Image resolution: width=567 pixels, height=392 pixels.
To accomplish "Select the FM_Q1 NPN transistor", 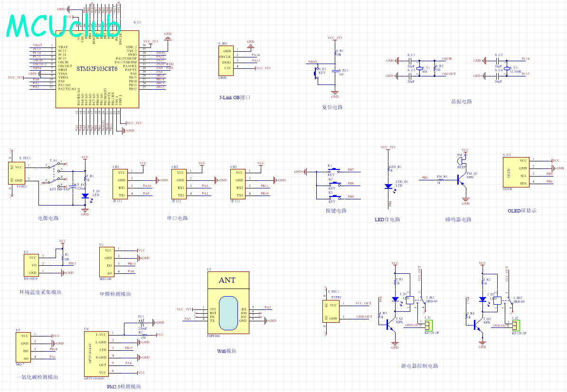I will coord(461,179).
